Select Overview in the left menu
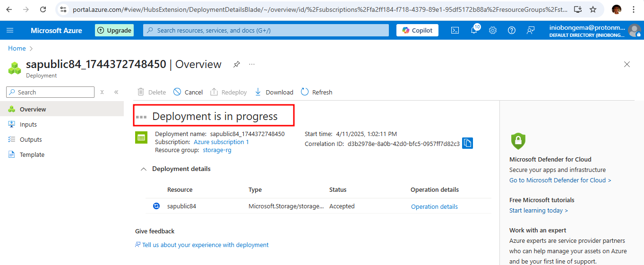The height and width of the screenshot is (265, 644). coord(62,109)
